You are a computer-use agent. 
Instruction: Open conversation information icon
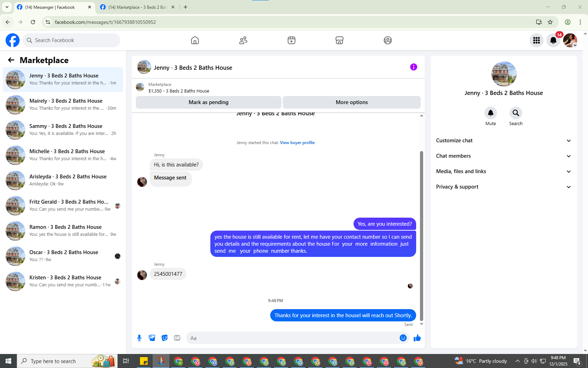click(414, 67)
